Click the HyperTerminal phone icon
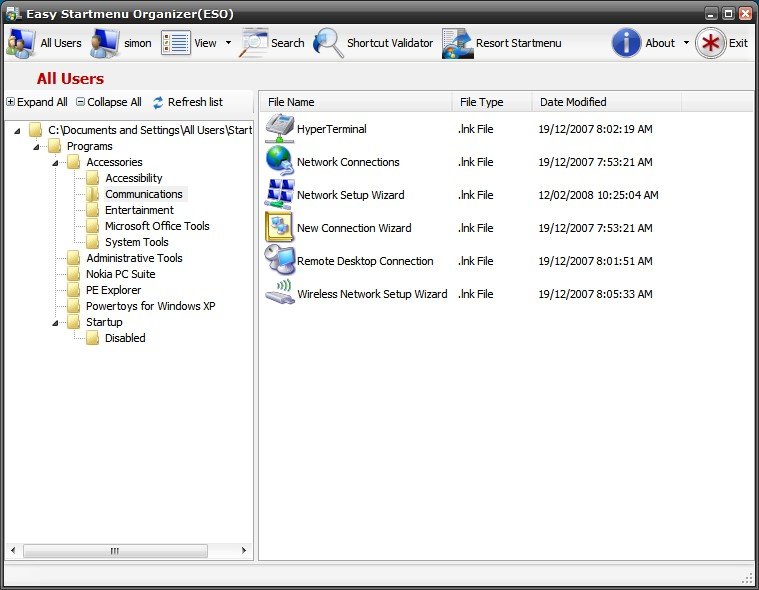Image resolution: width=759 pixels, height=590 pixels. pyautogui.click(x=279, y=128)
